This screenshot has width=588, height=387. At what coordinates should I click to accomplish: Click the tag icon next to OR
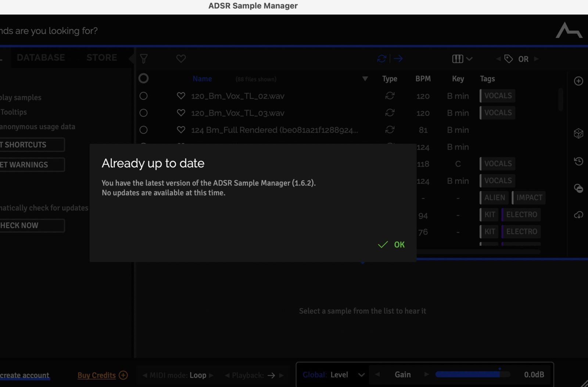509,59
